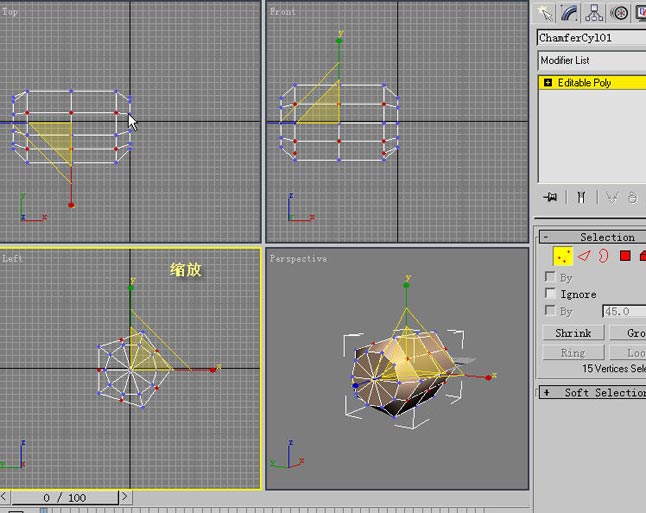Select the Editable Poly stack entry
646x513 pixels.
(592, 82)
